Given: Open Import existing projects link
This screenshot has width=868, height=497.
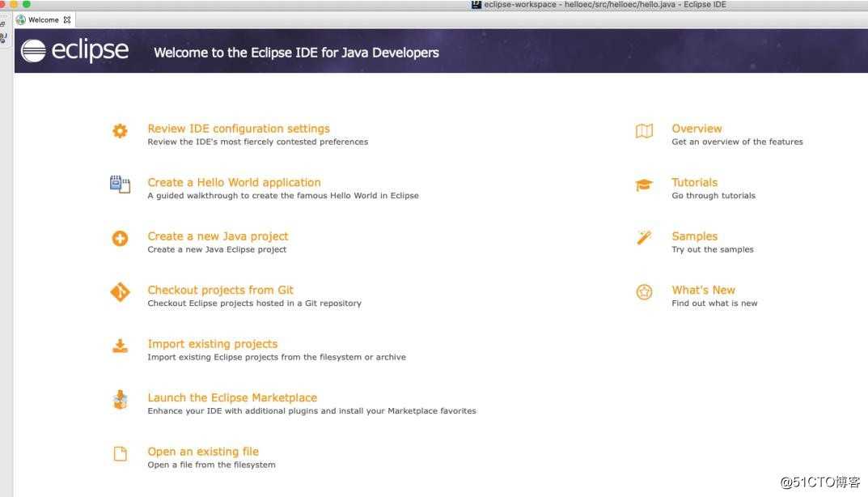Looking at the screenshot, I should [213, 344].
